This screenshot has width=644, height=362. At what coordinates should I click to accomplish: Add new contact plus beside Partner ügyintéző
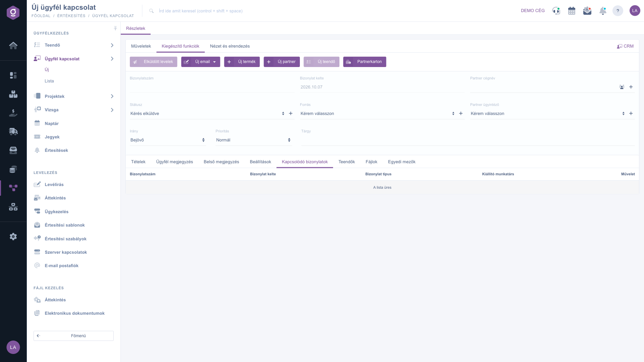tap(631, 113)
